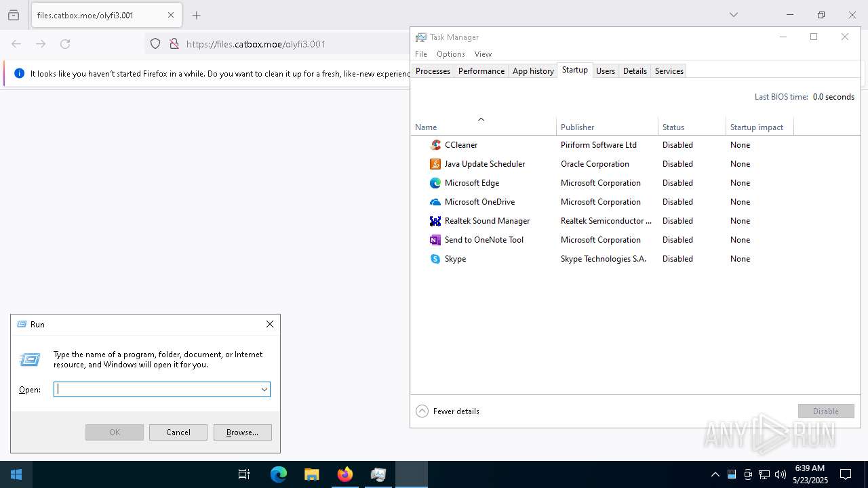The height and width of the screenshot is (488, 868).
Task: Click the Firefox back arrow
Action: click(16, 44)
